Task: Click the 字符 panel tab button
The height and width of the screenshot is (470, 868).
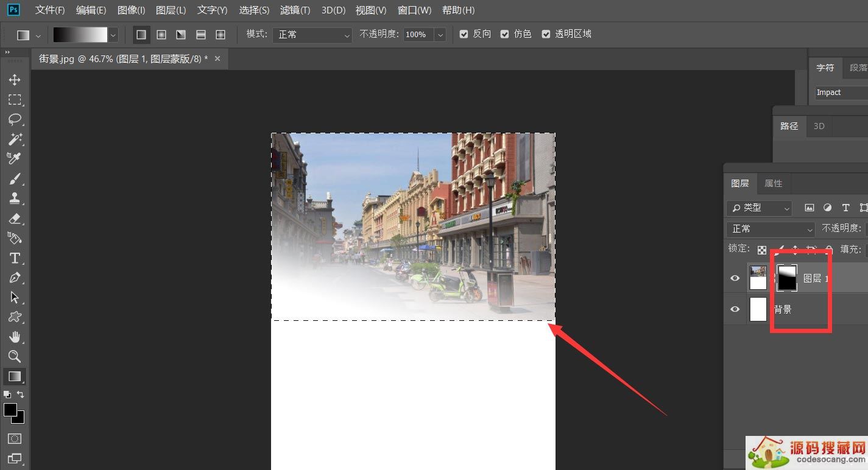Action: coord(825,68)
